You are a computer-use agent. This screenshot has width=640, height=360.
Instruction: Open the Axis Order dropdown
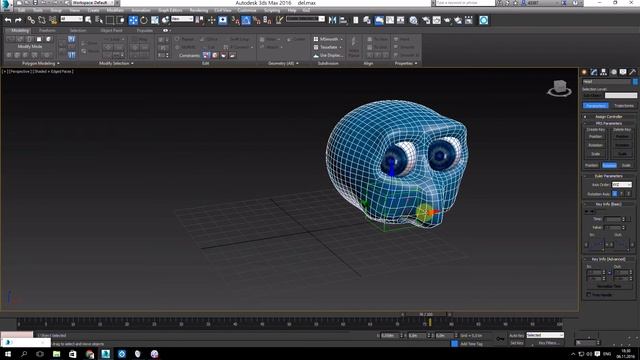[x=622, y=184]
